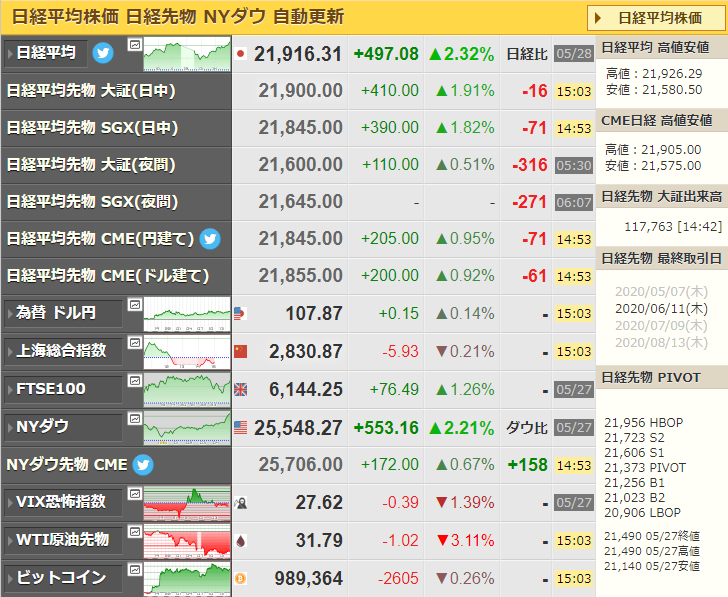Open the 上海総合指数 mini chart thumbnail
This screenshot has height=597, width=728.
[x=187, y=352]
